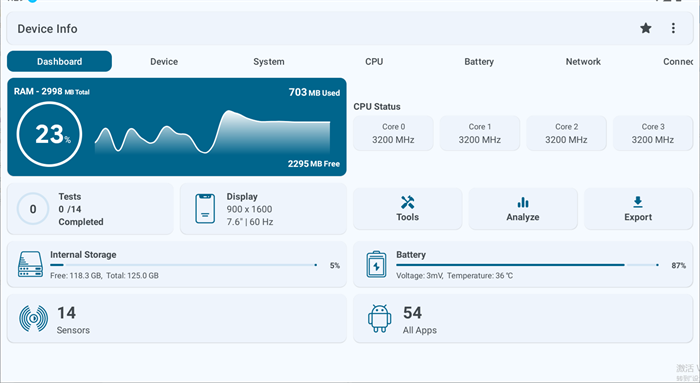Tap the star favorite icon
Screen dimensions: 700x383
(646, 29)
